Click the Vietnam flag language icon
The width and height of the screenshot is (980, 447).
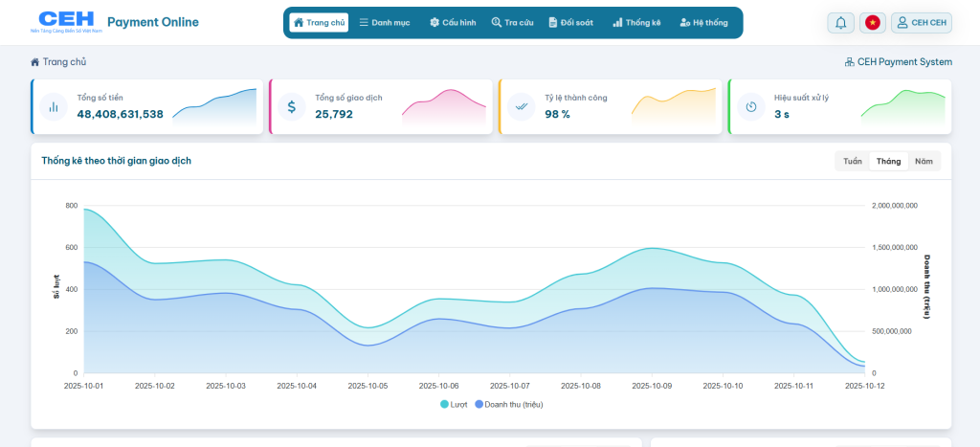tap(873, 23)
